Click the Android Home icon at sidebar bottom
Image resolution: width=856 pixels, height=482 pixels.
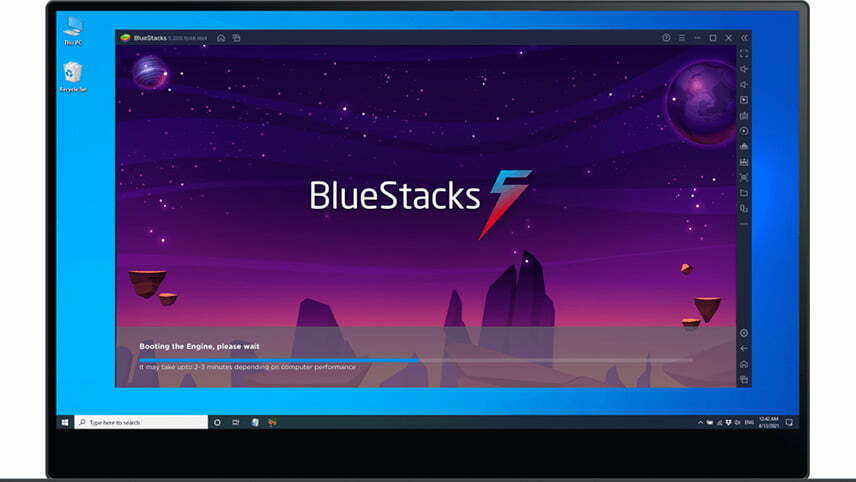coord(744,364)
